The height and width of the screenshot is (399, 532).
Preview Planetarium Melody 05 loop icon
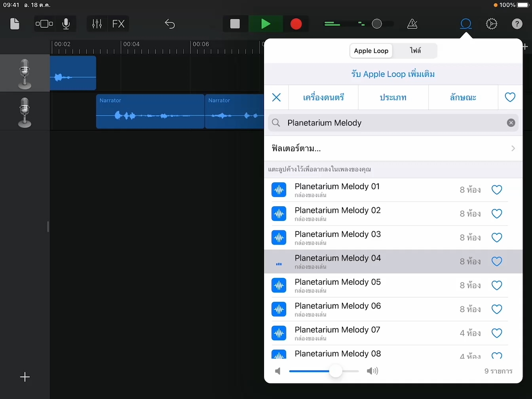[279, 285]
